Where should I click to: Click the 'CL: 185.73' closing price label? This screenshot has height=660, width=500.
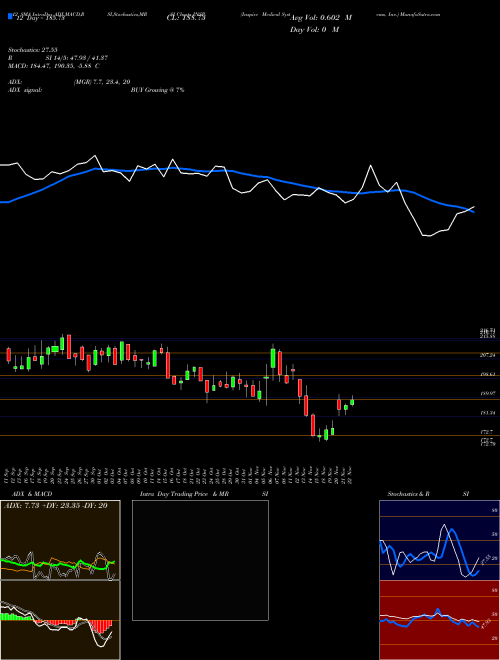[x=188, y=18]
